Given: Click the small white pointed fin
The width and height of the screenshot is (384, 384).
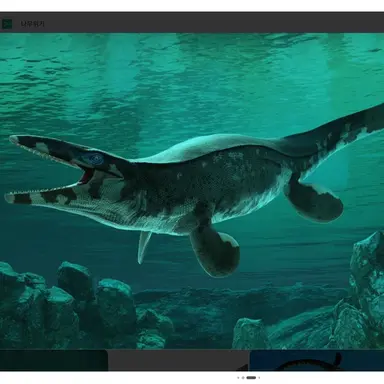Looking at the screenshot, I should [x=144, y=246].
